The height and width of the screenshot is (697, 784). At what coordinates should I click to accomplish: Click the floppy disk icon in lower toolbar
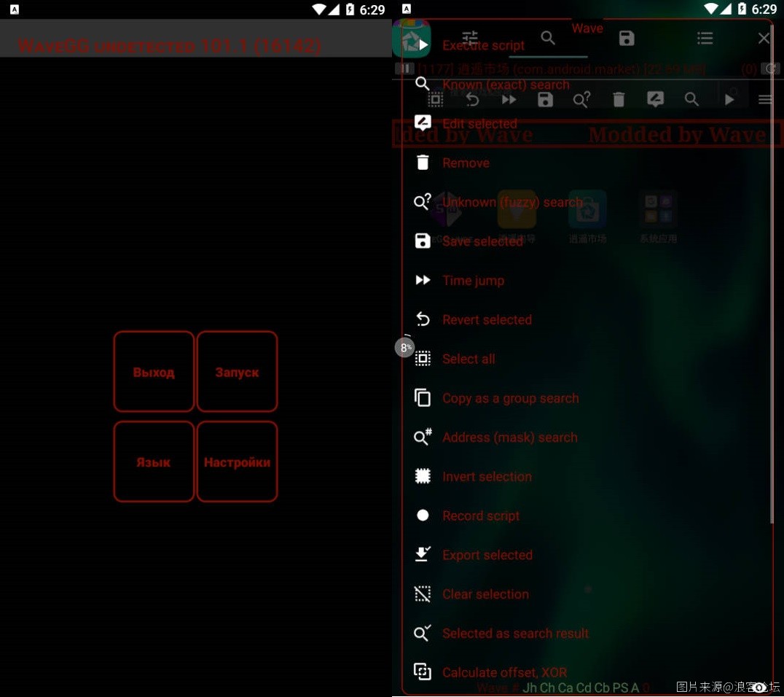(546, 100)
